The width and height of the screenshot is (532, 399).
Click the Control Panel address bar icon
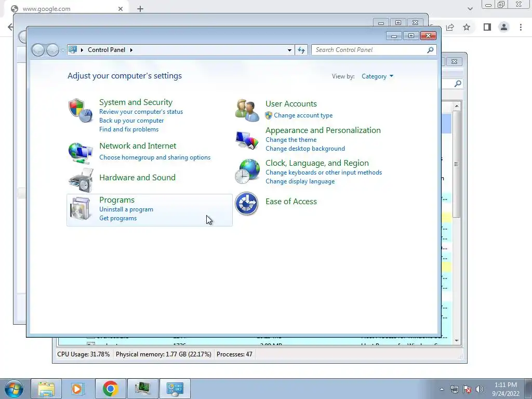coord(73,49)
